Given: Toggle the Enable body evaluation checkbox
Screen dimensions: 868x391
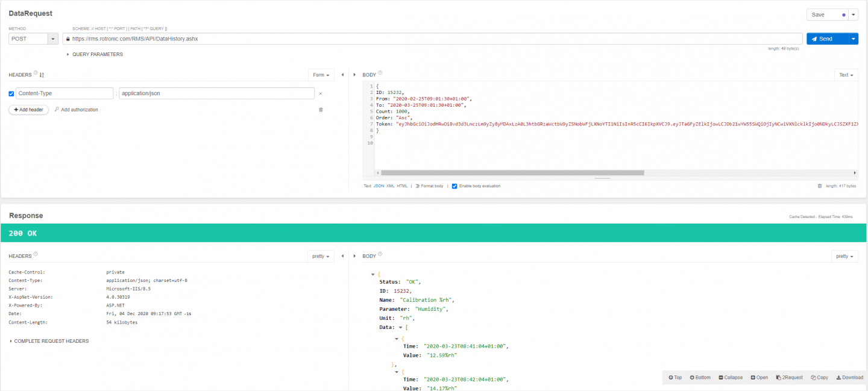Looking at the screenshot, I should (454, 186).
